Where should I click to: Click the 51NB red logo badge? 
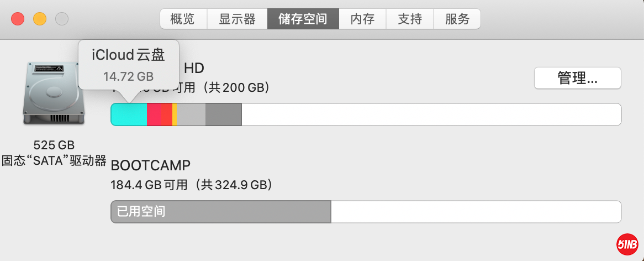coord(627,244)
